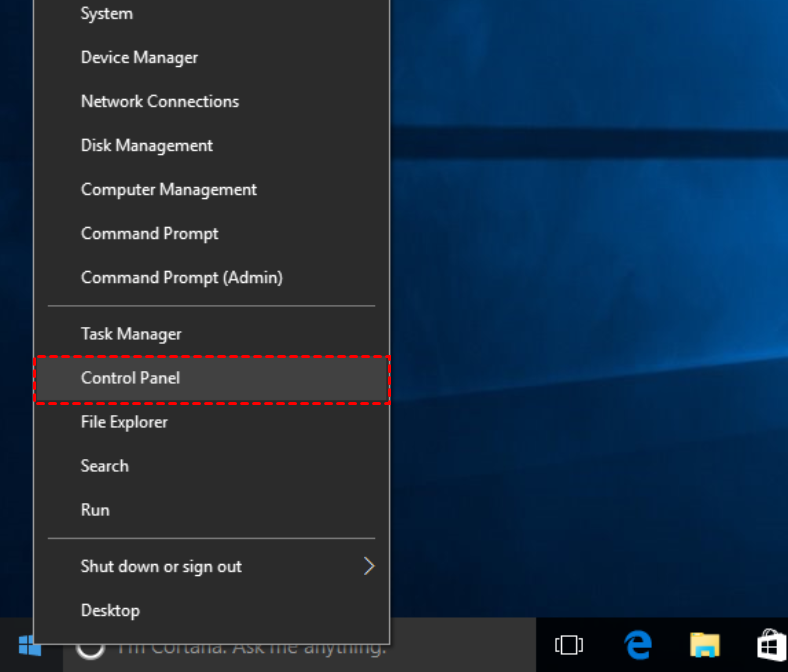Launch Command Prompt (Admin)
The image size is (788, 672).
click(x=182, y=278)
